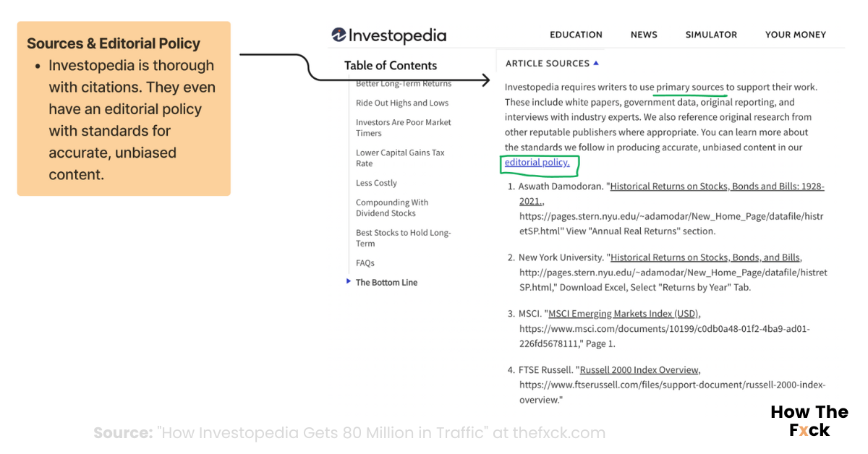Select FAQs in the table of contents
The height and width of the screenshot is (454, 868).
[365, 263]
